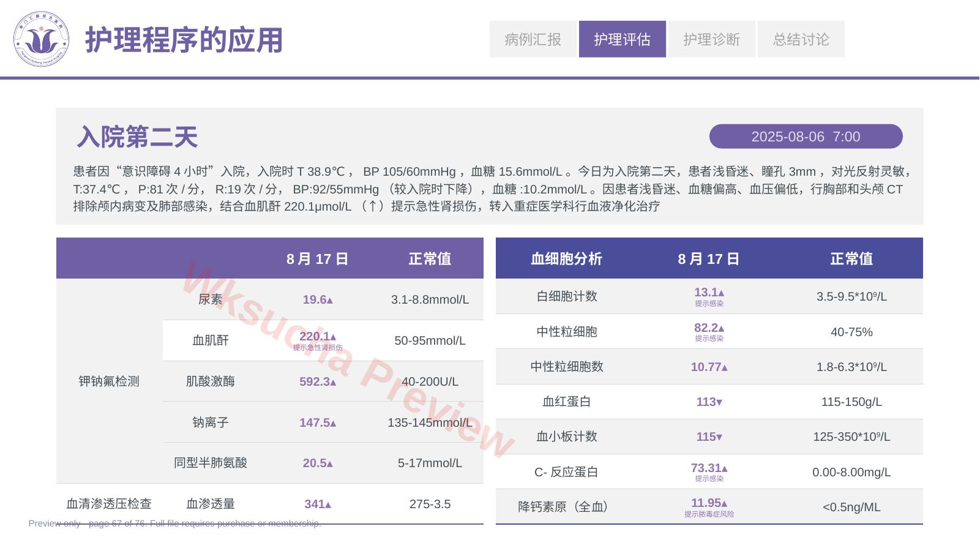Select the platelet count value 115
The width and height of the screenshot is (980, 551).
[x=709, y=437]
